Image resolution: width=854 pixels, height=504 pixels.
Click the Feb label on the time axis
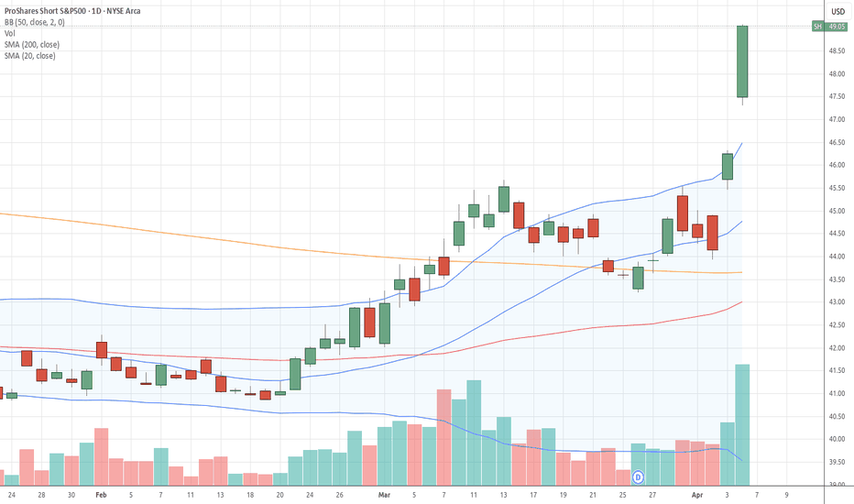tap(101, 495)
